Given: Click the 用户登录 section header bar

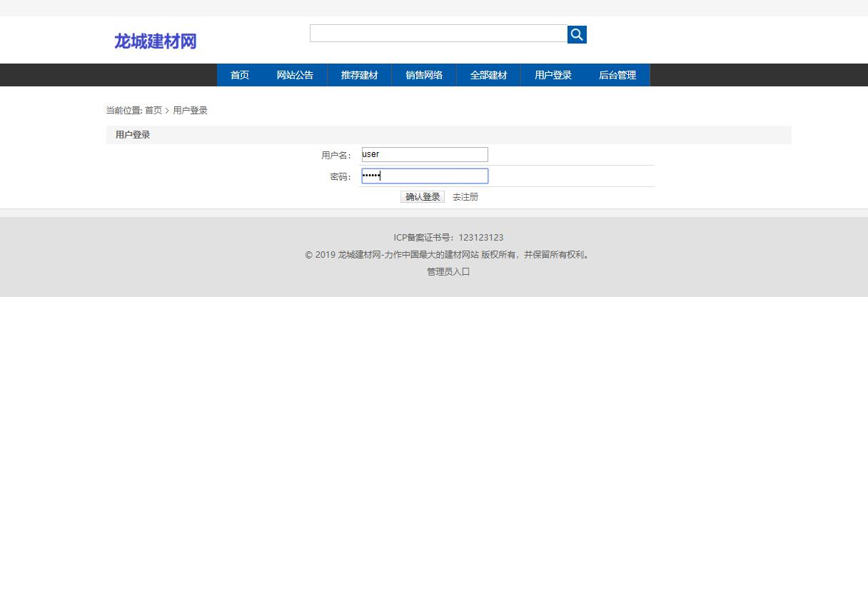Looking at the screenshot, I should pos(131,134).
